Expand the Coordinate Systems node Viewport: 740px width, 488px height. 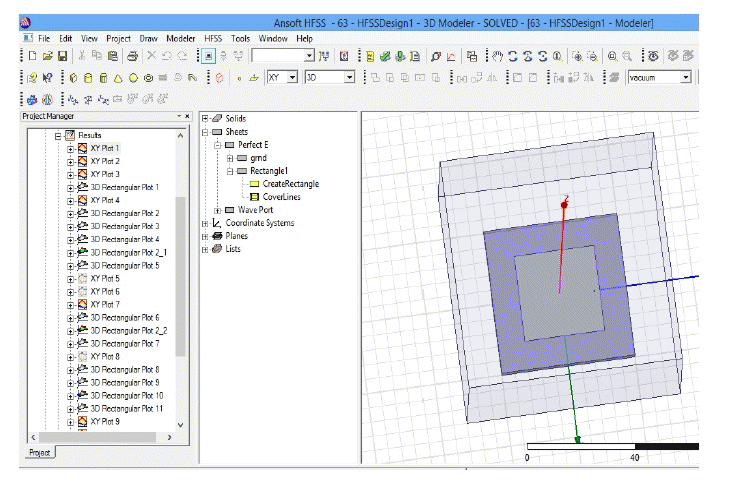(x=205, y=223)
